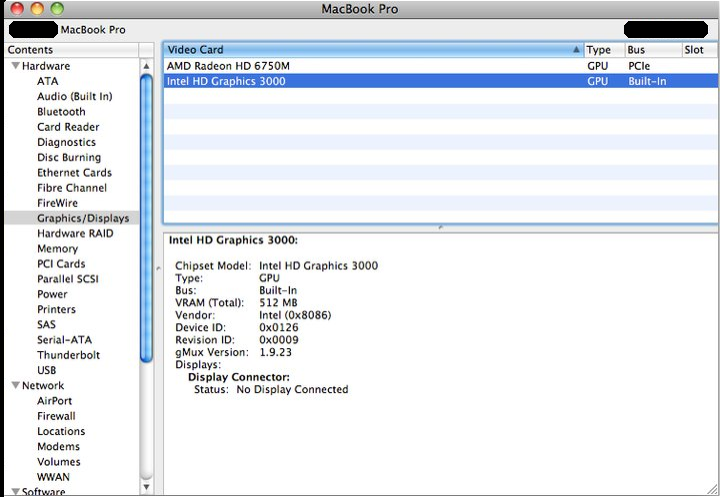Select FireWire in the sidebar

[x=57, y=203]
